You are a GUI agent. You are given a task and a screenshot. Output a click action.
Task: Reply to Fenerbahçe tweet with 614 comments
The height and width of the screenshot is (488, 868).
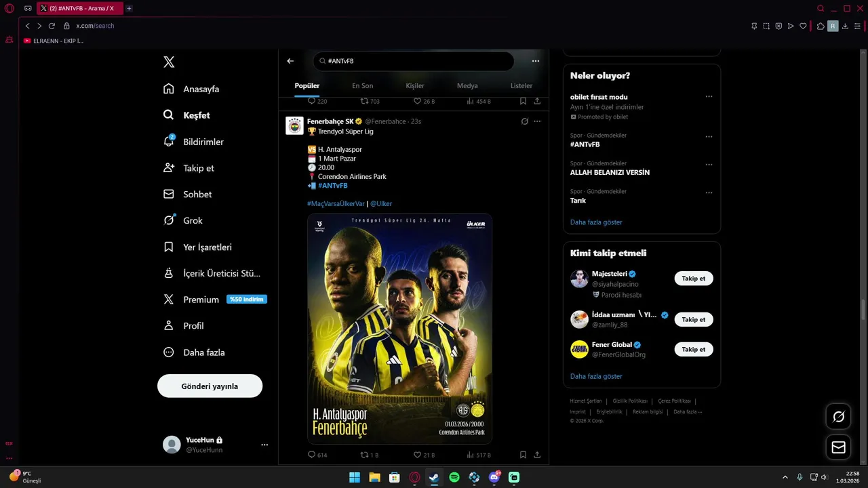pyautogui.click(x=317, y=455)
